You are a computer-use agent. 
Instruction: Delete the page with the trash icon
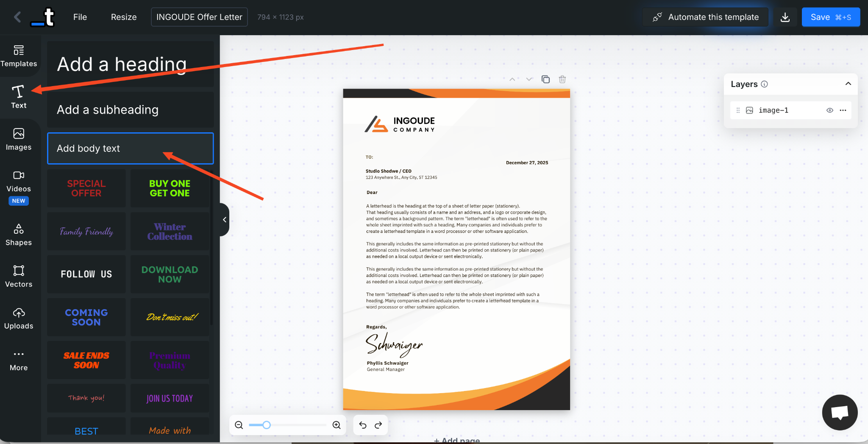[562, 79]
